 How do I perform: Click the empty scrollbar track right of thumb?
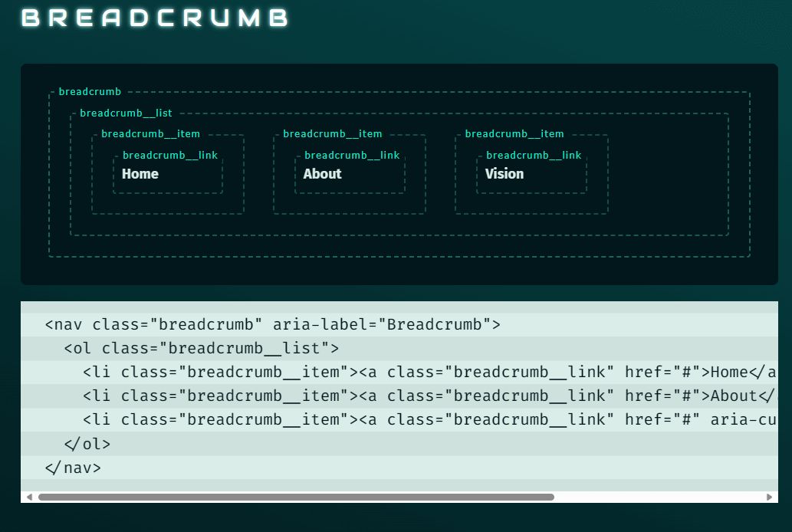pos(659,498)
